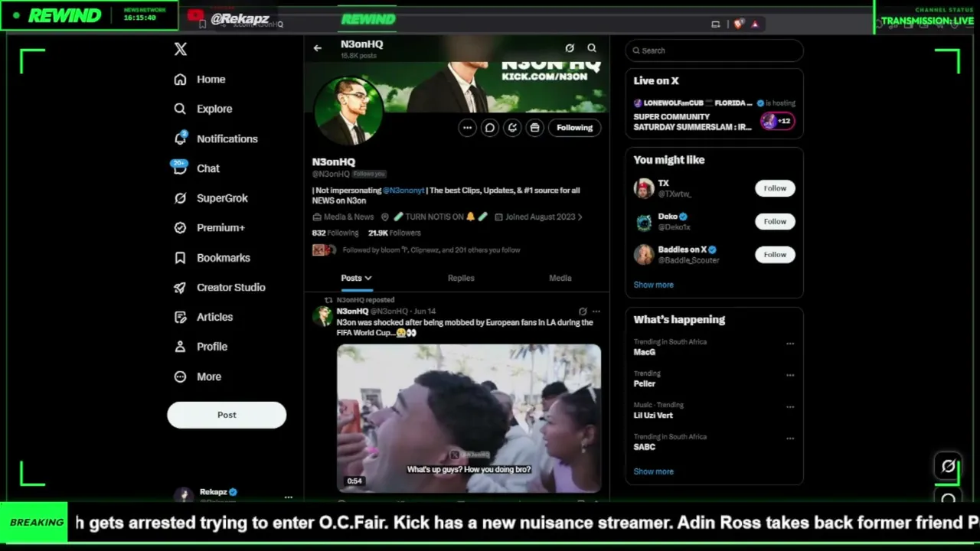Screen dimensions: 980x551
Task: Open the Lil Uzi Vert trending topic
Action: (x=653, y=416)
